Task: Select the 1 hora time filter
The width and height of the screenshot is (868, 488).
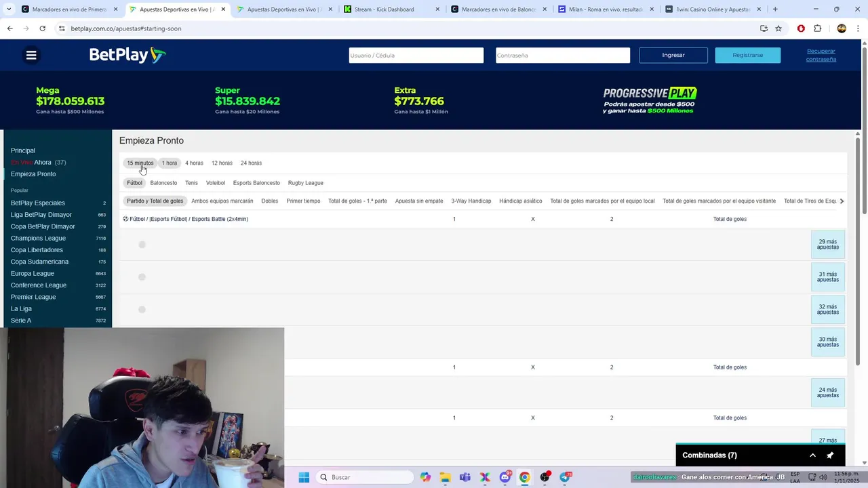Action: tap(170, 163)
